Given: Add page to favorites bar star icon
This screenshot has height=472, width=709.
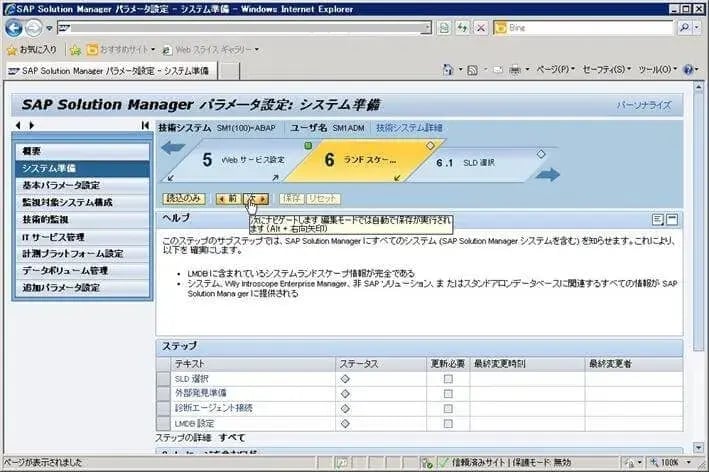Looking at the screenshot, I should point(75,49).
